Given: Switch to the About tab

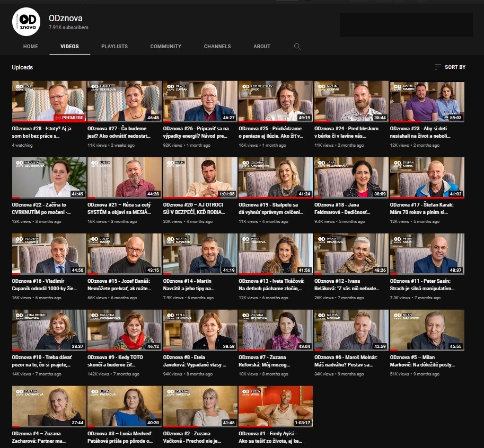Looking at the screenshot, I should 262,46.
